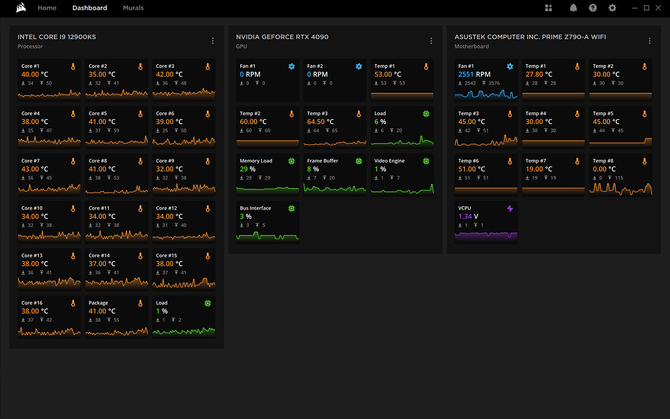Open the Home tab
The image size is (670, 419).
47,8
